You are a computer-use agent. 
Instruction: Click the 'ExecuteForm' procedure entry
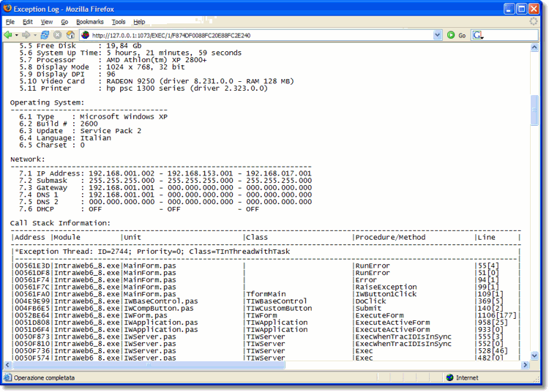[379, 315]
